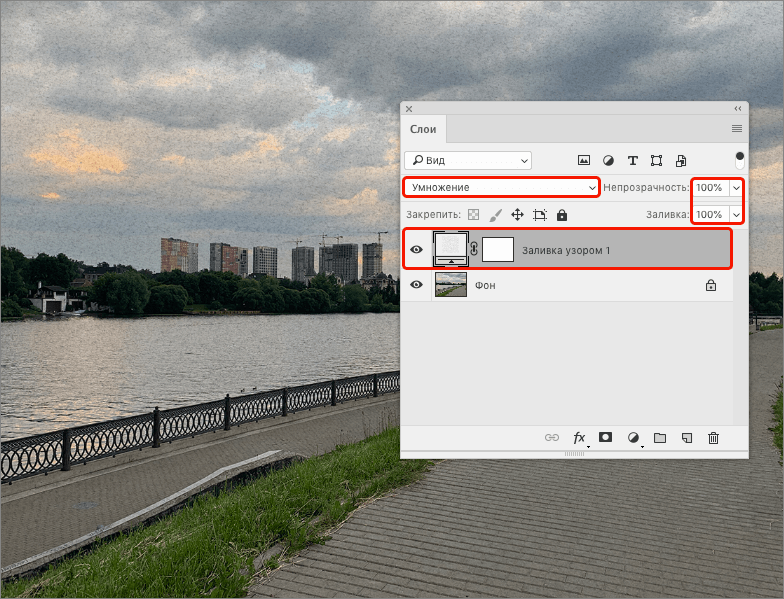Enable lock transparent pixels
The image size is (784, 599).
pos(473,215)
